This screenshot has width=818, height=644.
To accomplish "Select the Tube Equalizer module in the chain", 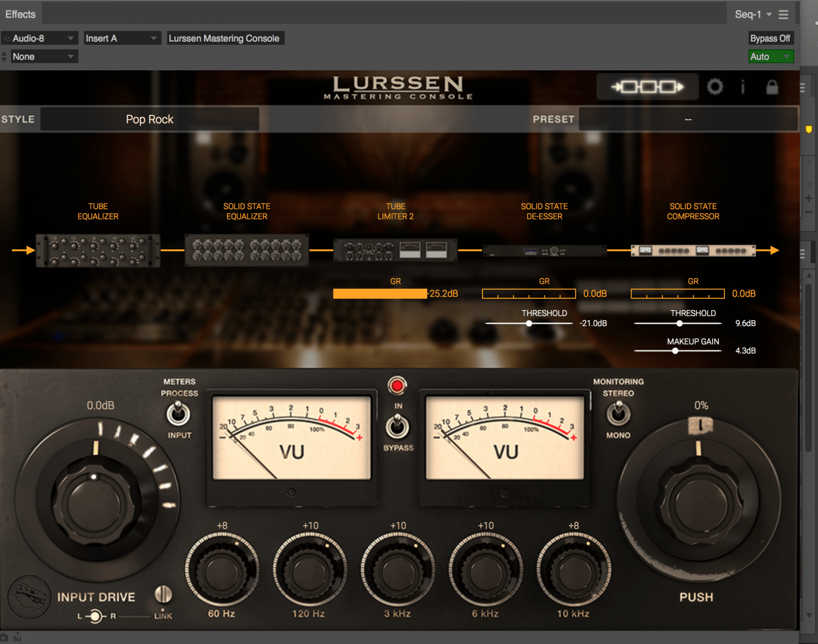I will (x=97, y=250).
